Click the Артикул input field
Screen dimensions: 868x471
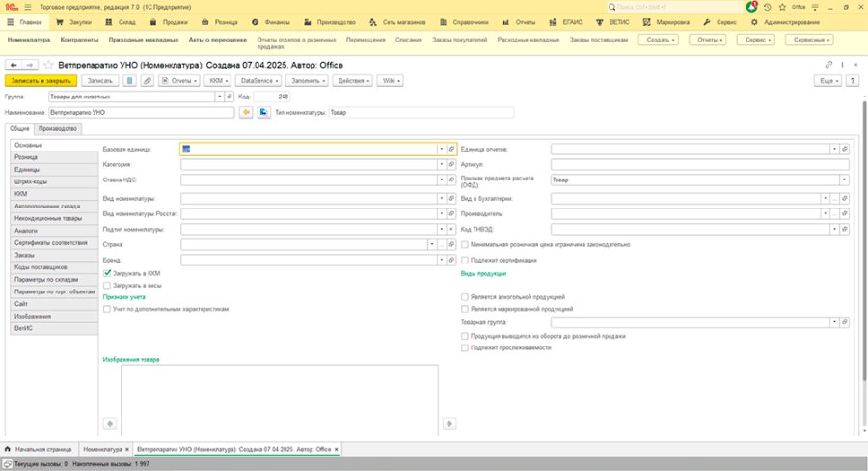point(700,165)
